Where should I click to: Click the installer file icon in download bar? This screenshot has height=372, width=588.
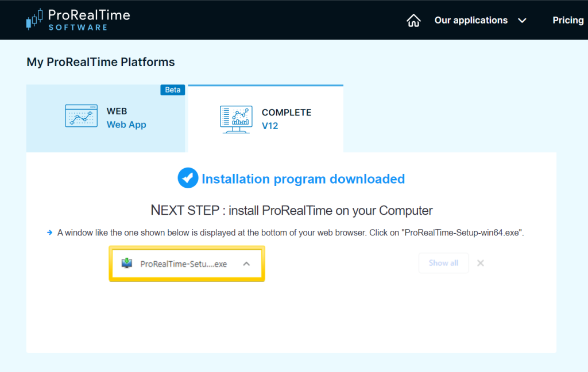click(x=127, y=263)
